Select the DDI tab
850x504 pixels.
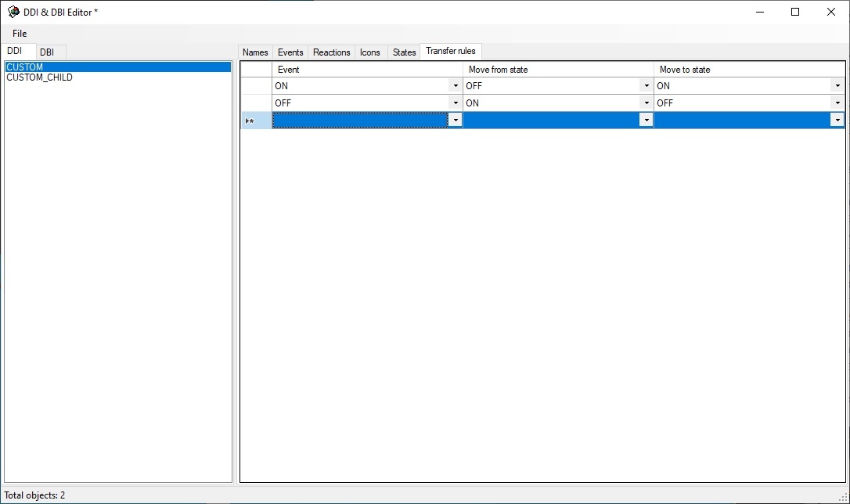click(x=15, y=51)
